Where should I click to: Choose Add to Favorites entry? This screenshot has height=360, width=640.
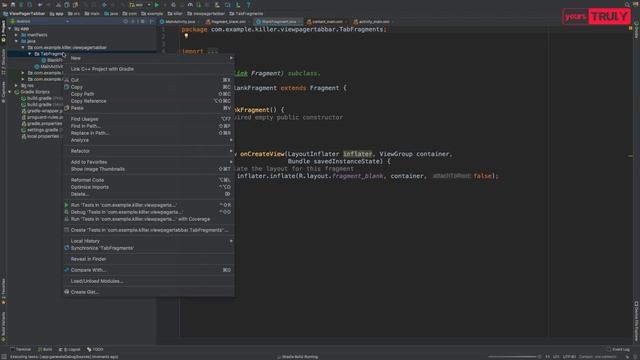149,162
